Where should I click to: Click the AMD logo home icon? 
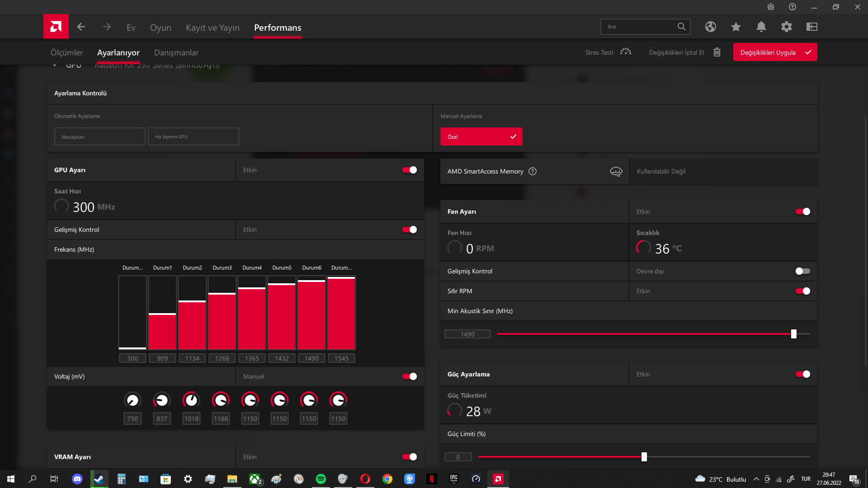[56, 27]
